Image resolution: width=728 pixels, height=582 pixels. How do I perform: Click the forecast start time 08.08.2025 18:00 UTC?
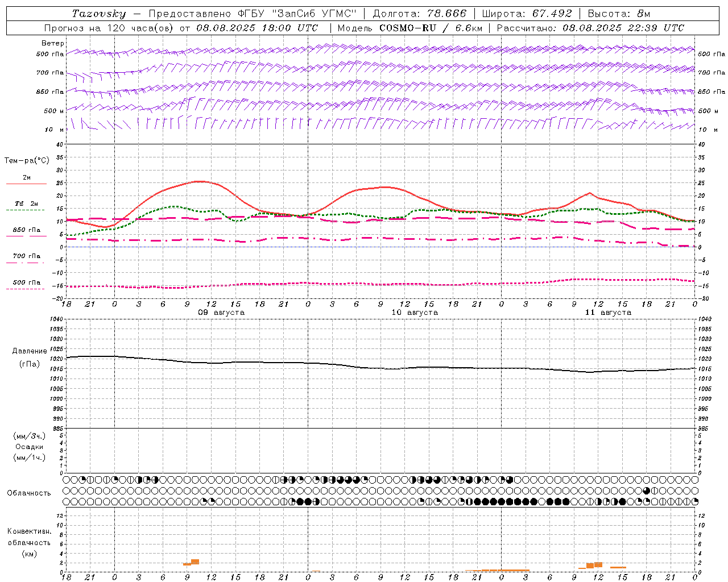(x=257, y=28)
